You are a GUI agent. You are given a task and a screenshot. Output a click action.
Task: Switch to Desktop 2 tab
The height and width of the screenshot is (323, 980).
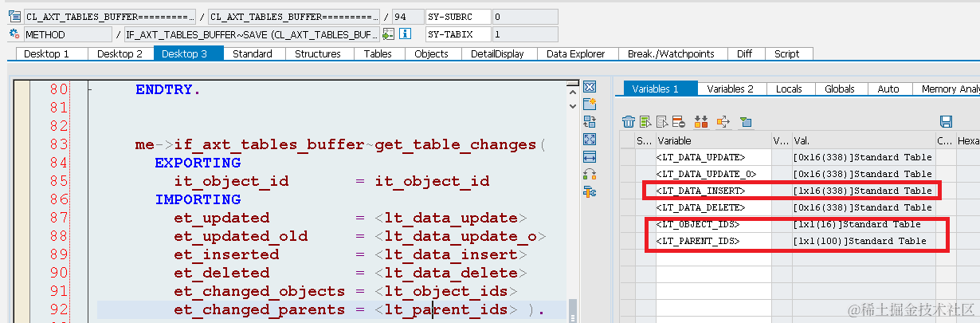coord(120,53)
